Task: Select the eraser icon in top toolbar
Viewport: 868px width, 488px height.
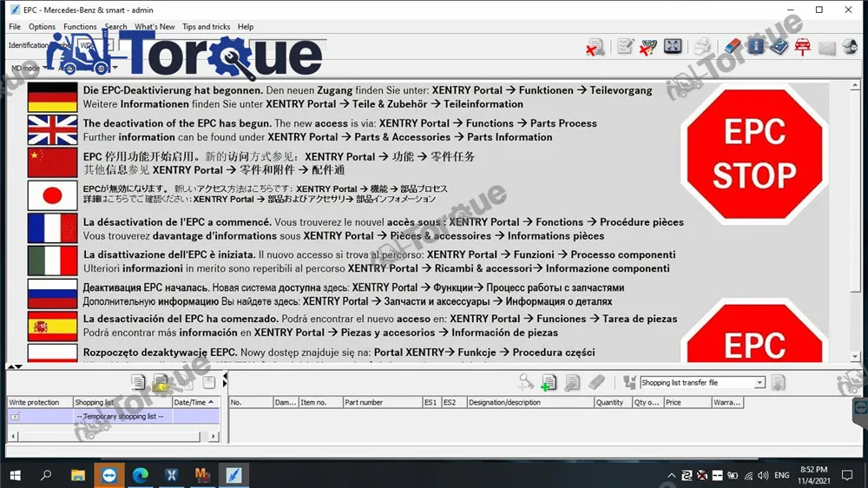Action: pyautogui.click(x=732, y=47)
